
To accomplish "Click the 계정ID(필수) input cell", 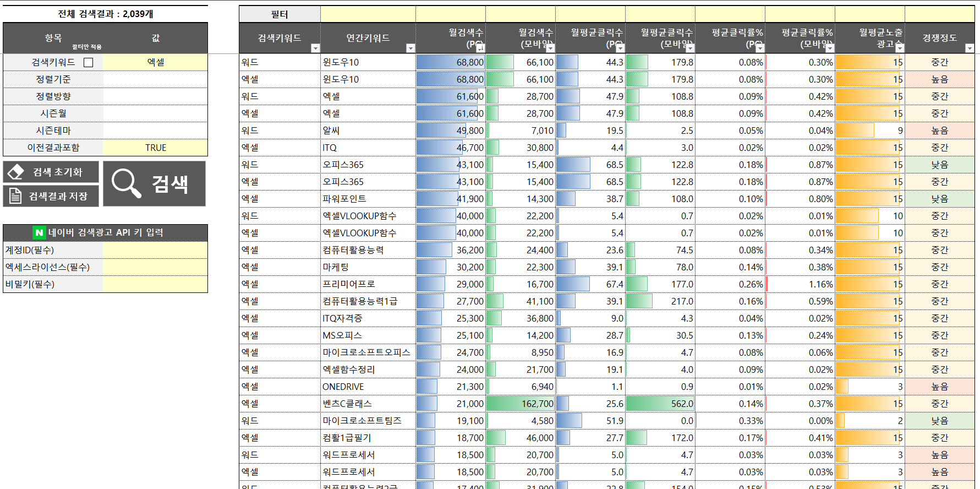I will (156, 250).
